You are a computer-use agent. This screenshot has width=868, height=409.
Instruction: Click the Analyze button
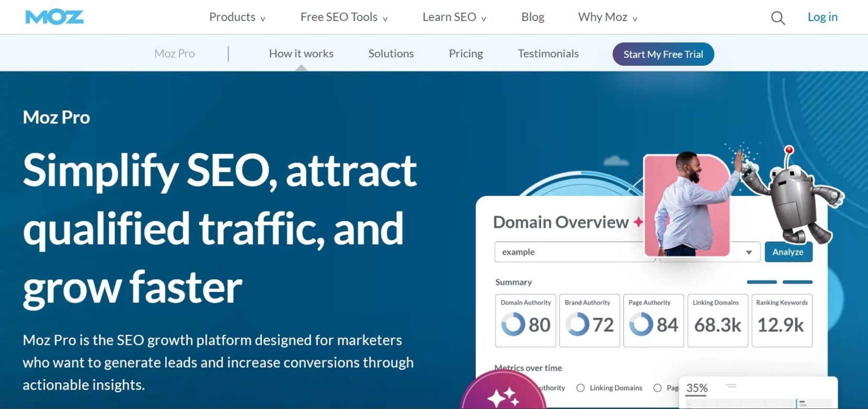[788, 252]
